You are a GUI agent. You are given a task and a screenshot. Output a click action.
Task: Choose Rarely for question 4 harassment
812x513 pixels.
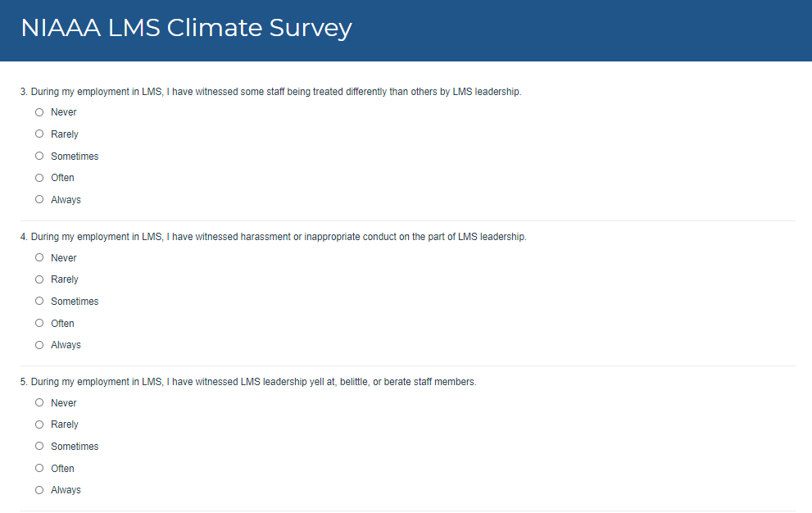(39, 279)
